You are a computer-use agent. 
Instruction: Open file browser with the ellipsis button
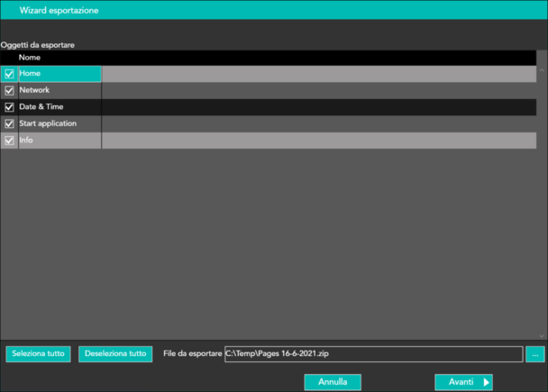[x=534, y=354]
